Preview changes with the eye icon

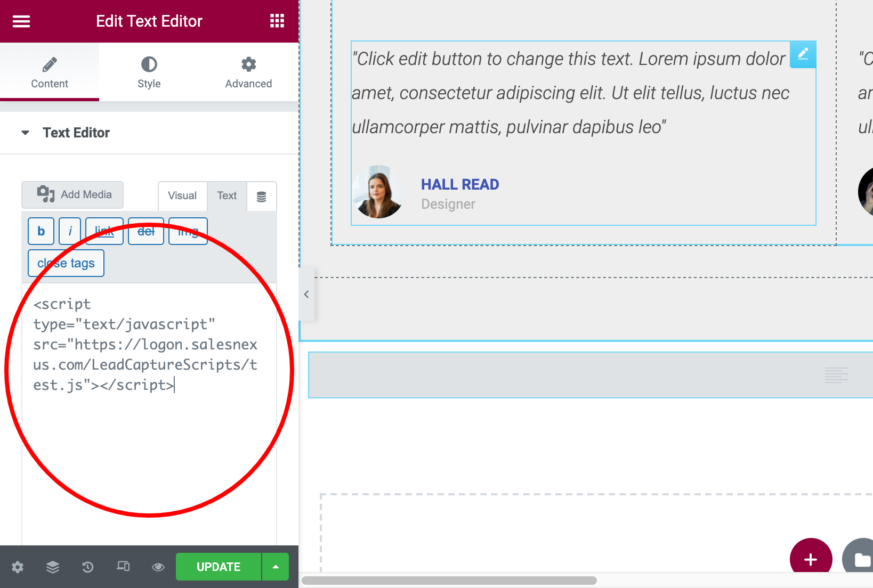tap(158, 567)
